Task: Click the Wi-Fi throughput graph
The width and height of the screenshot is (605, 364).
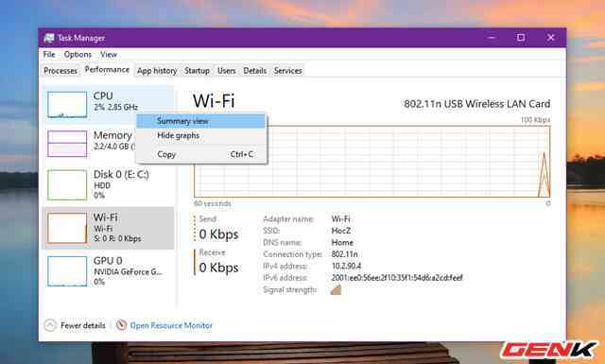Action: pyautogui.click(x=372, y=162)
